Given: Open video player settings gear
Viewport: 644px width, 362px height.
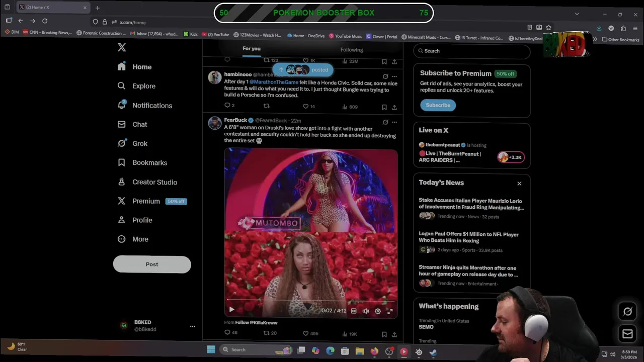Looking at the screenshot, I should tap(378, 311).
